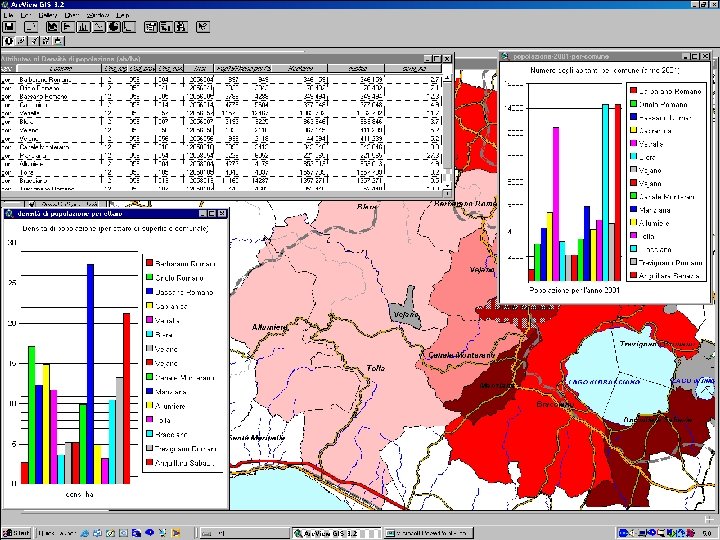
Task: Click top red swatch in population 2001 legend
Action: tap(634, 90)
